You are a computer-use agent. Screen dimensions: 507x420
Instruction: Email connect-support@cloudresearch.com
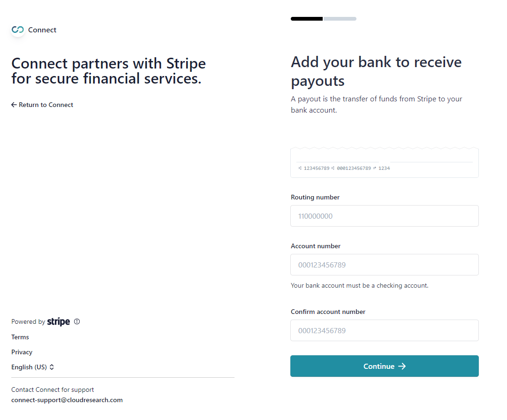(x=67, y=400)
